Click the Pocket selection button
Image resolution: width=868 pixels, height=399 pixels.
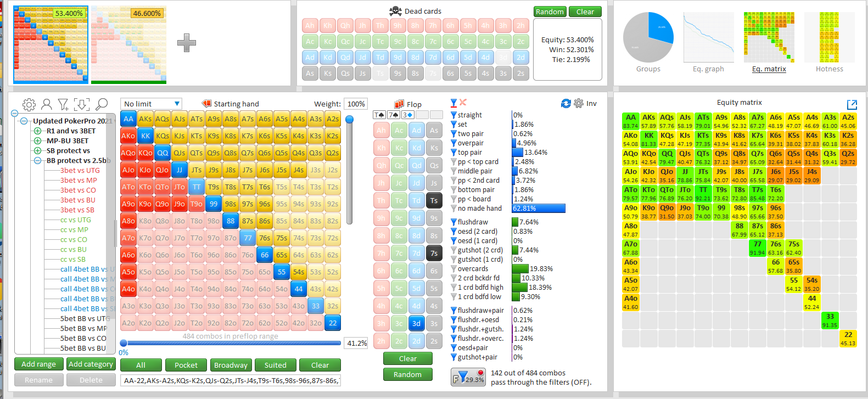186,365
